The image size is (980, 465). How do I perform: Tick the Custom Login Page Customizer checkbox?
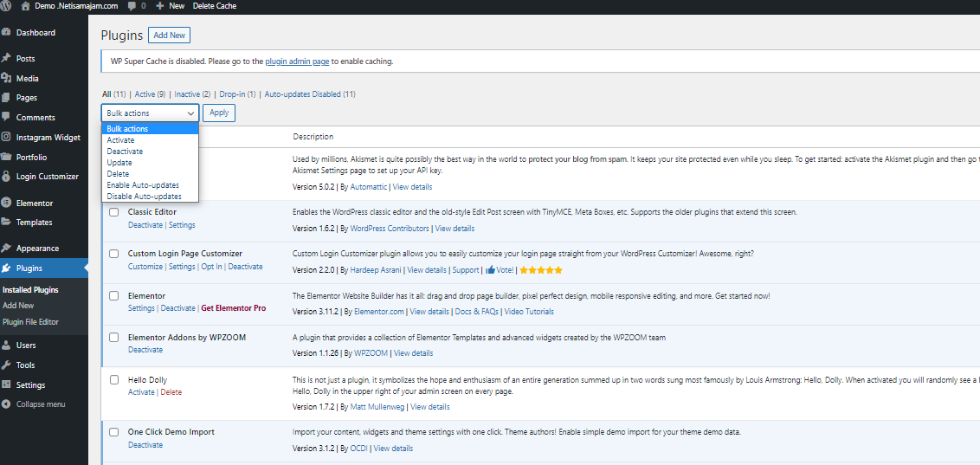[113, 253]
